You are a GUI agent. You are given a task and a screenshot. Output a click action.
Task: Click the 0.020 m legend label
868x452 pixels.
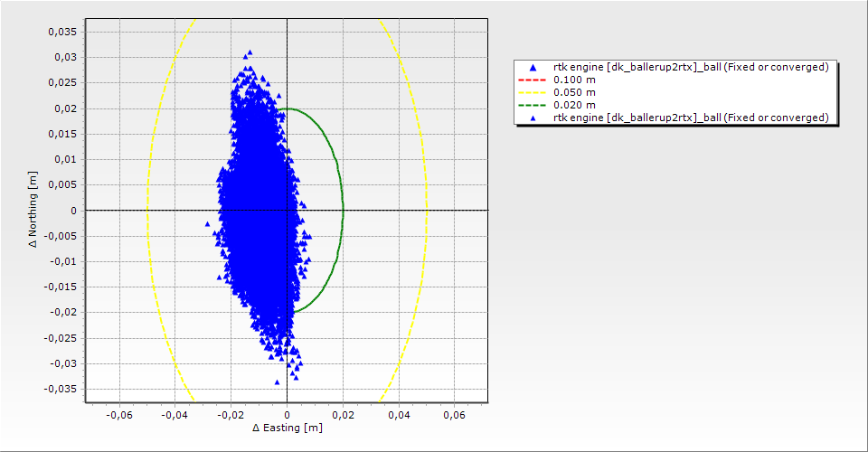575,105
